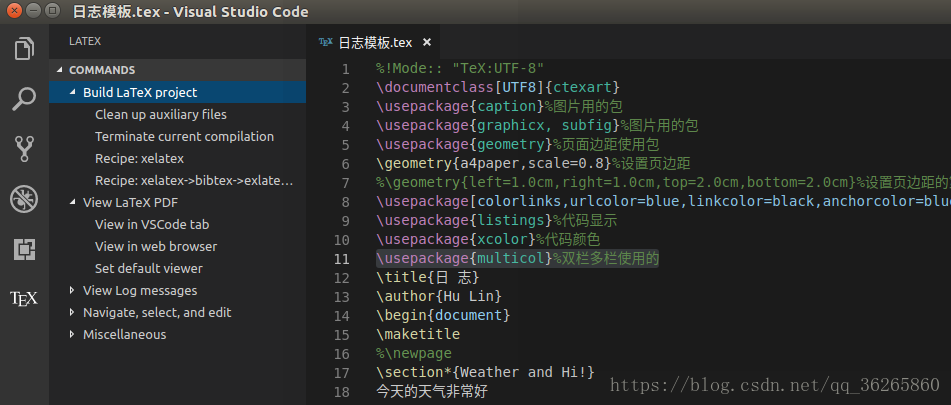
Task: Click \usepackage{geometry} line
Action: (517, 145)
